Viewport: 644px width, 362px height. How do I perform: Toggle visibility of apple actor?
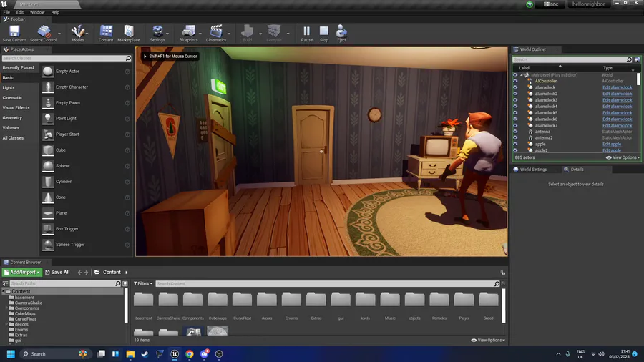click(515, 144)
